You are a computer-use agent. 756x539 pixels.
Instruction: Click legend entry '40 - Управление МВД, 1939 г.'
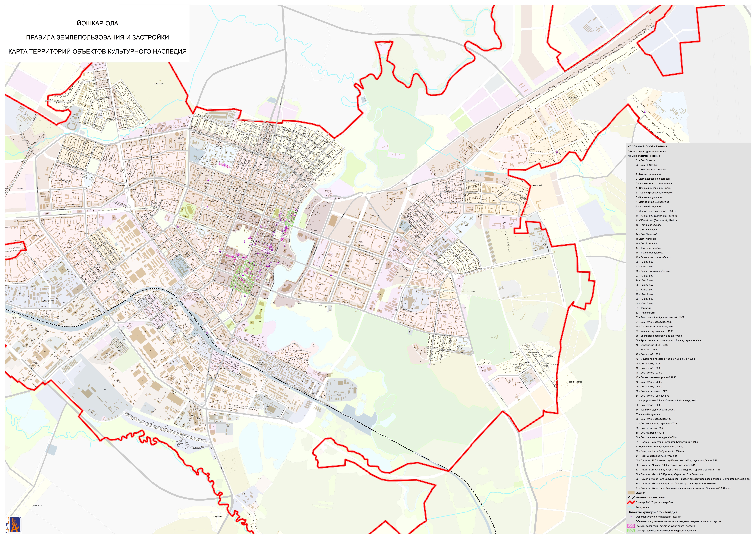coord(652,345)
